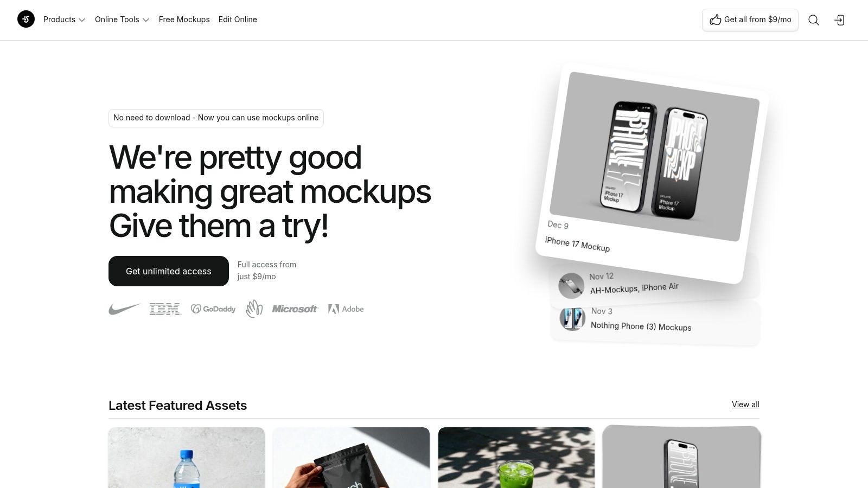Click Get all from $9/mo button
Image resolution: width=868 pixels, height=488 pixels.
[x=750, y=20]
